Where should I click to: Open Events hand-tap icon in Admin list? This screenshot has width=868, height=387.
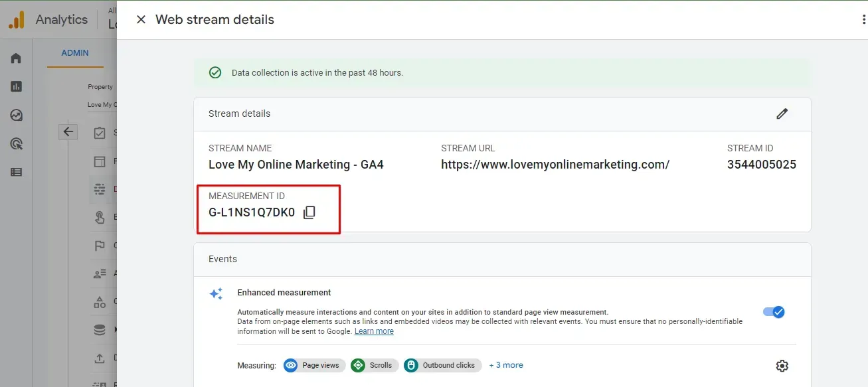(x=100, y=217)
